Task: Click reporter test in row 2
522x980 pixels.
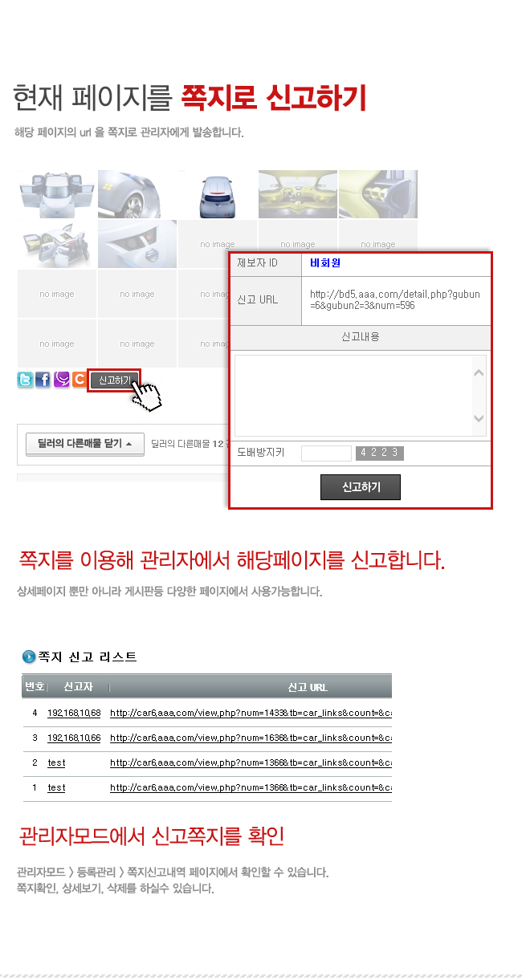Action: tap(56, 762)
